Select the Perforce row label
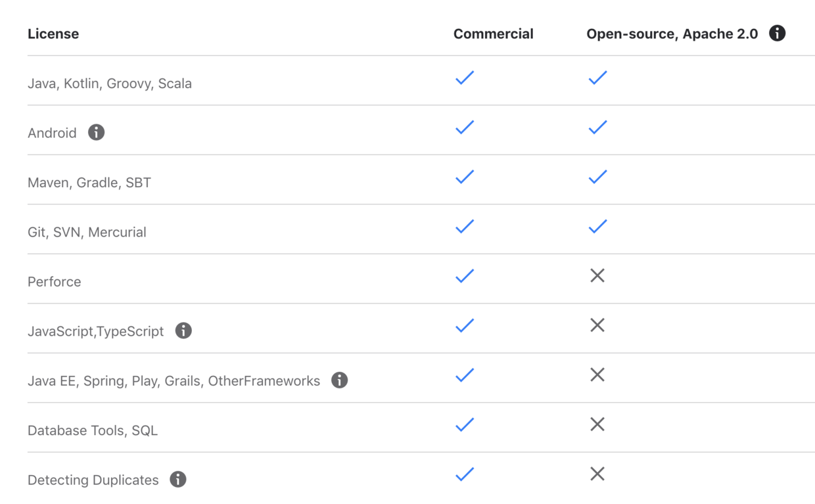This screenshot has width=815, height=504. [x=55, y=282]
